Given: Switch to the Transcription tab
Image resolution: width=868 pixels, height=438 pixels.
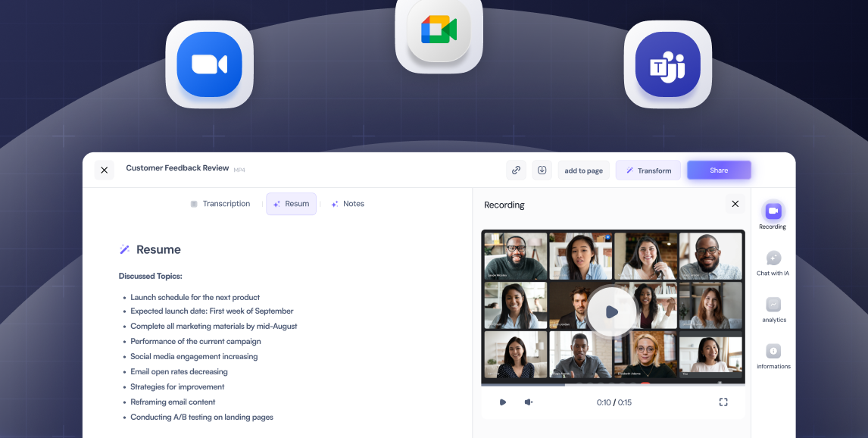Looking at the screenshot, I should tap(220, 204).
